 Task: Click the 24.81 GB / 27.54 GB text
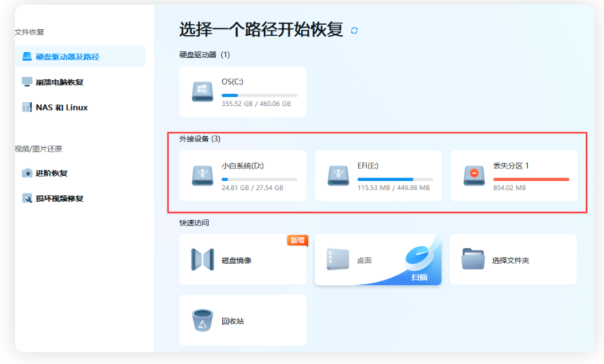[252, 188]
